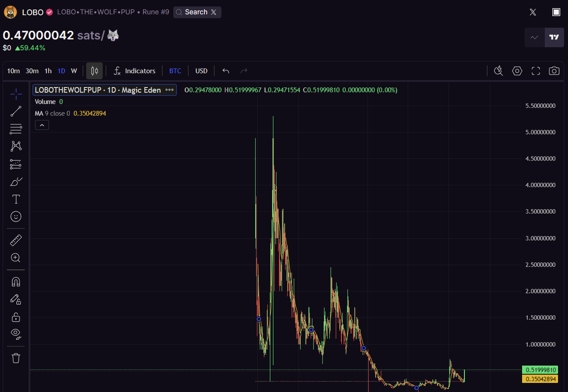Viewport: 568px width, 392px height.
Task: Click the LOBO wolf avatar icon
Action: [10, 12]
